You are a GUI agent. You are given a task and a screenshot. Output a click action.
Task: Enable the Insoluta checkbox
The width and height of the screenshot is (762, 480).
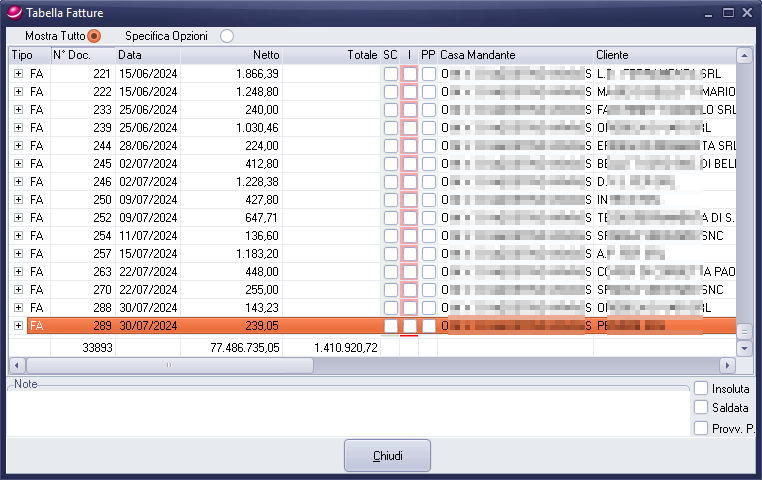[x=701, y=388]
